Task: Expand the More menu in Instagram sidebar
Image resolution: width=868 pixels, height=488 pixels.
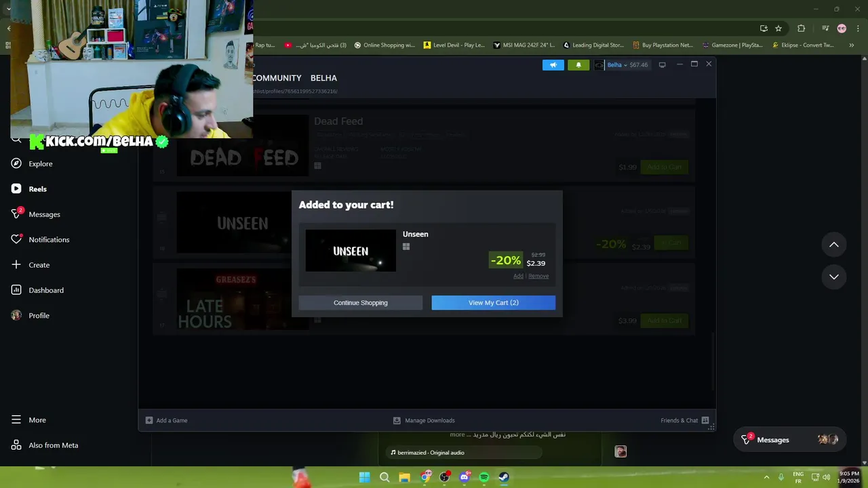Action: coord(28,420)
